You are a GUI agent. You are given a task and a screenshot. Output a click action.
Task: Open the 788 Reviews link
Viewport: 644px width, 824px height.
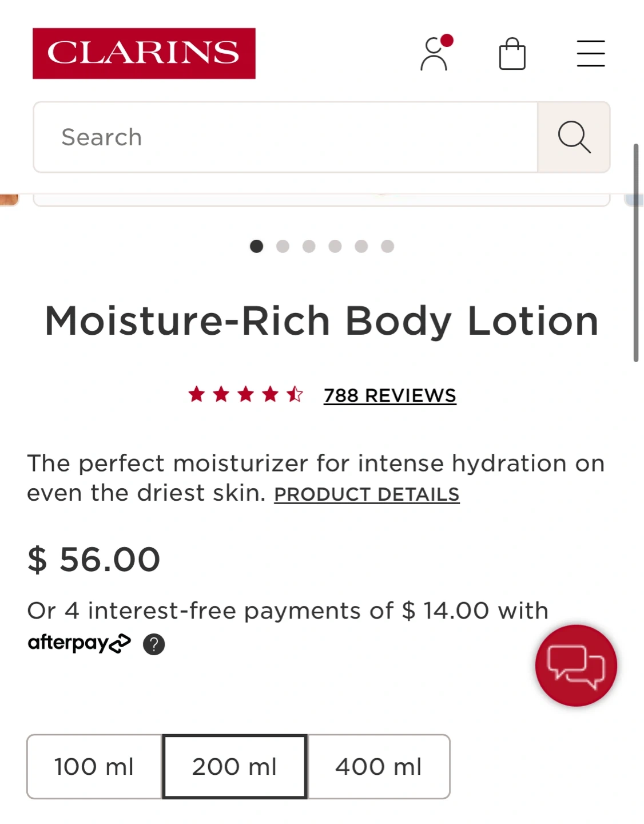click(x=389, y=395)
